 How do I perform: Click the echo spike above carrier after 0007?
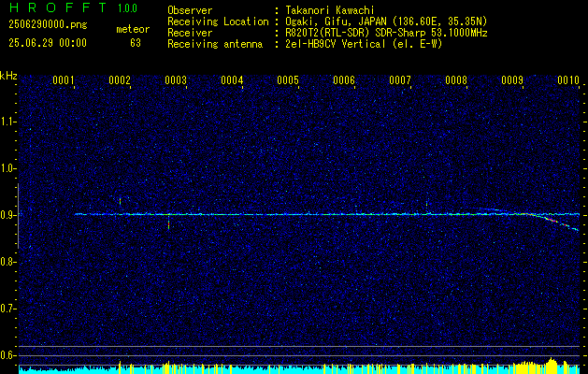coord(427,204)
